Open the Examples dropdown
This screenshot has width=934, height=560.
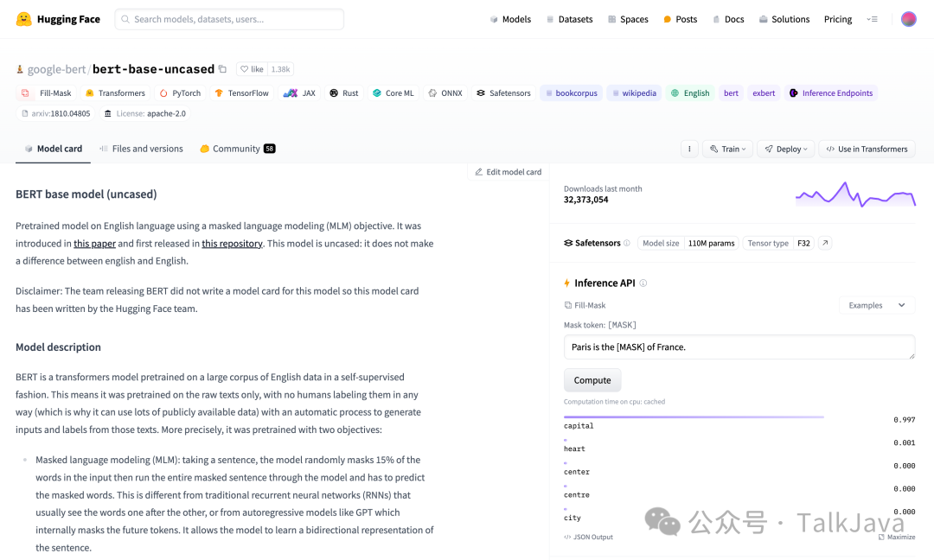[875, 304]
